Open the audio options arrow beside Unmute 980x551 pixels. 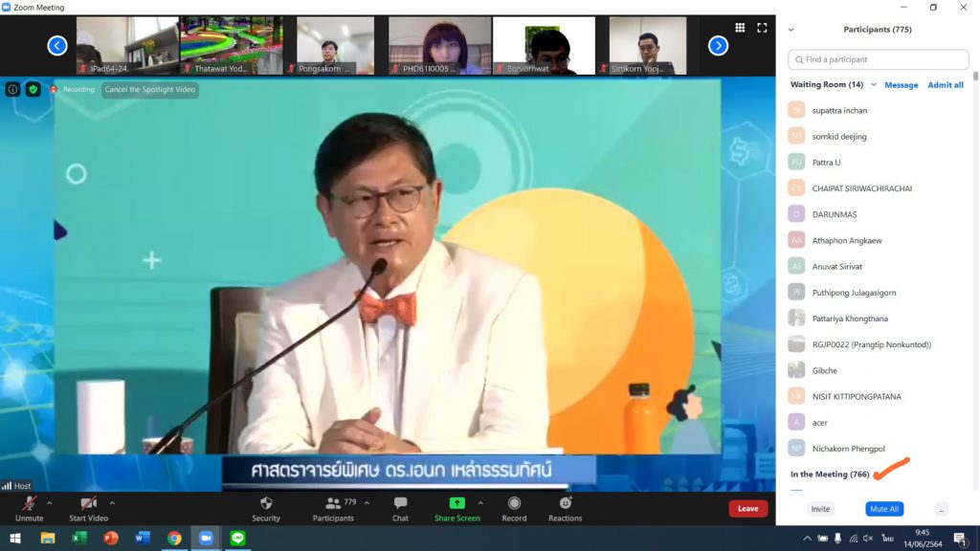pyautogui.click(x=50, y=503)
